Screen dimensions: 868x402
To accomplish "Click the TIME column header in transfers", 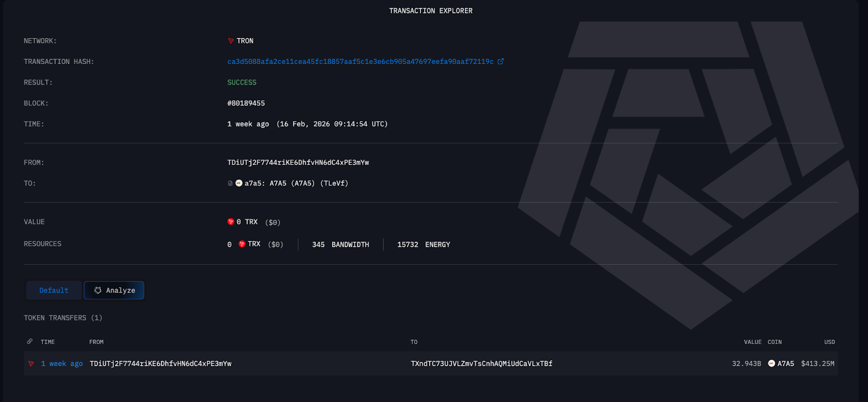I will tap(48, 342).
